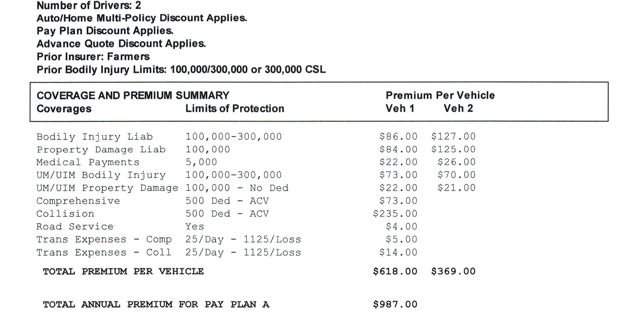
Task: Click the UM/UIM Property Damage $21.00 amount
Action: pos(456,188)
